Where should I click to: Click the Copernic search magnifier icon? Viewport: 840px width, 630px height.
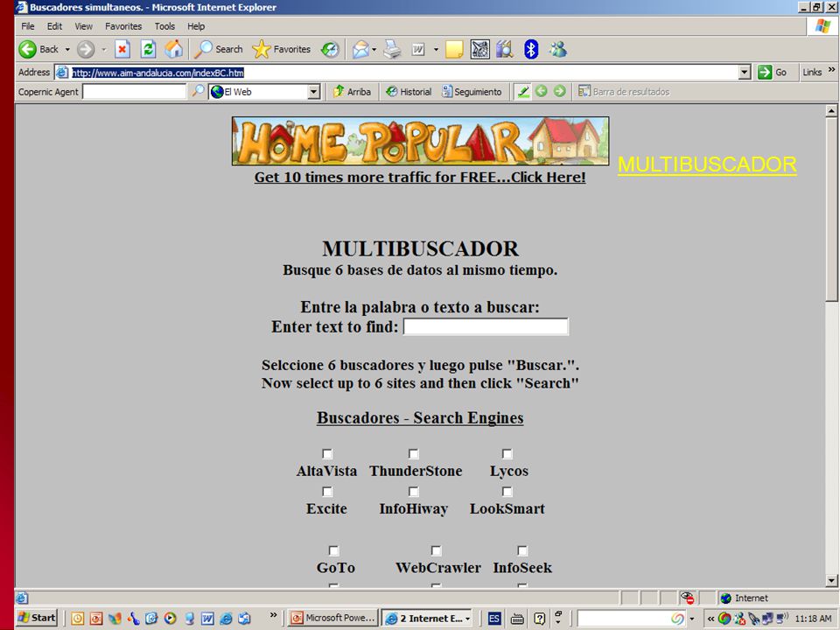[199, 91]
